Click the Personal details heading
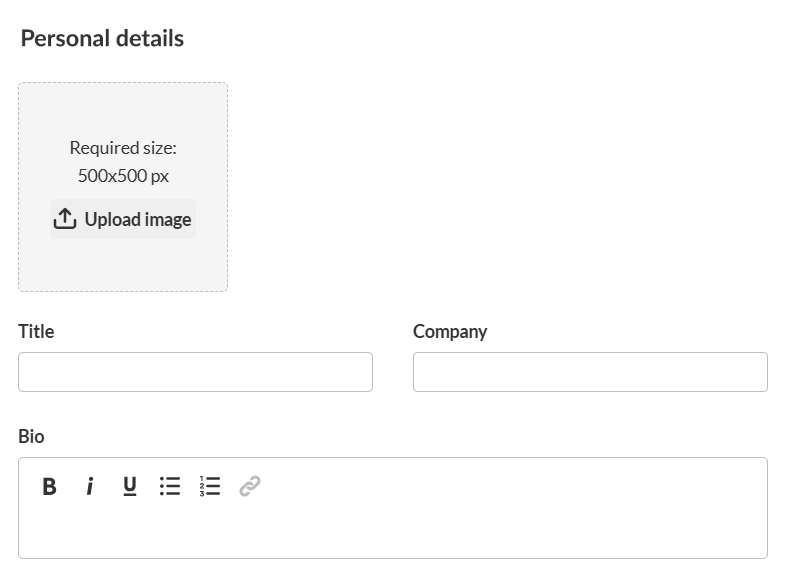Screen dimensions: 785x582 (x=102, y=39)
